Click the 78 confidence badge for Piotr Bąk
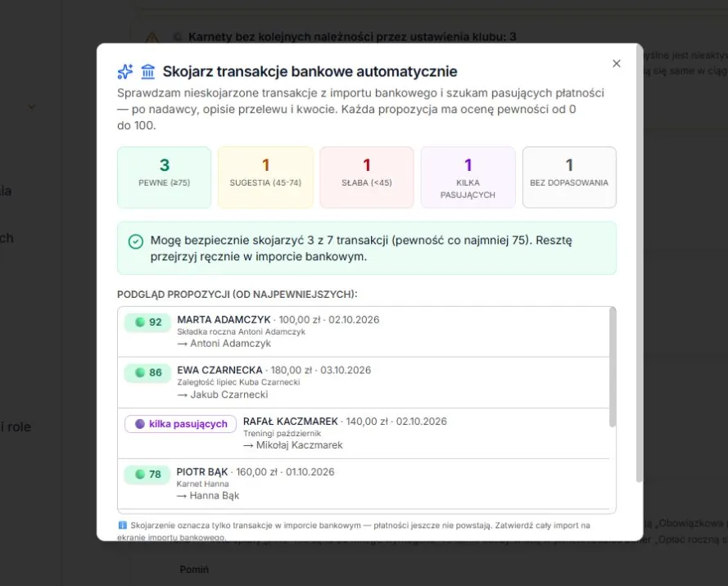The image size is (728, 586). [x=147, y=475]
